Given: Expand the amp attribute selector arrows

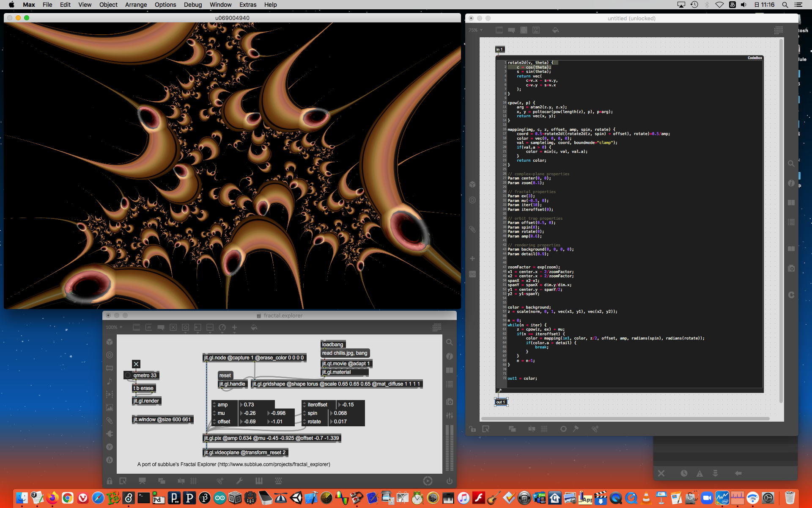Looking at the screenshot, I should pos(214,405).
